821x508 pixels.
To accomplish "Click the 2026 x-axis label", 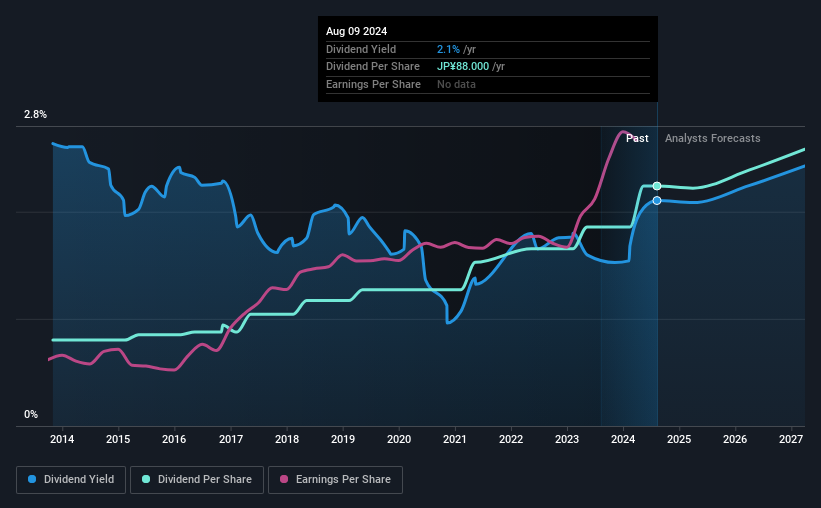I will [735, 439].
